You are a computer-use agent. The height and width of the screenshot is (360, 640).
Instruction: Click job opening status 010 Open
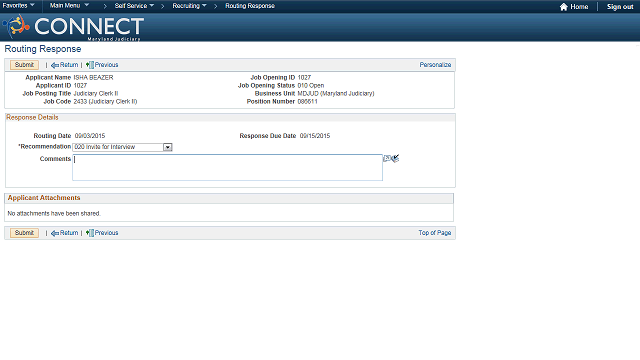point(311,85)
